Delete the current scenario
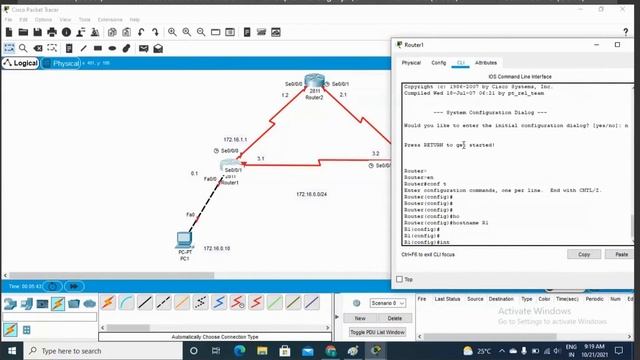Screen dimensions: 640x360 [394, 318]
